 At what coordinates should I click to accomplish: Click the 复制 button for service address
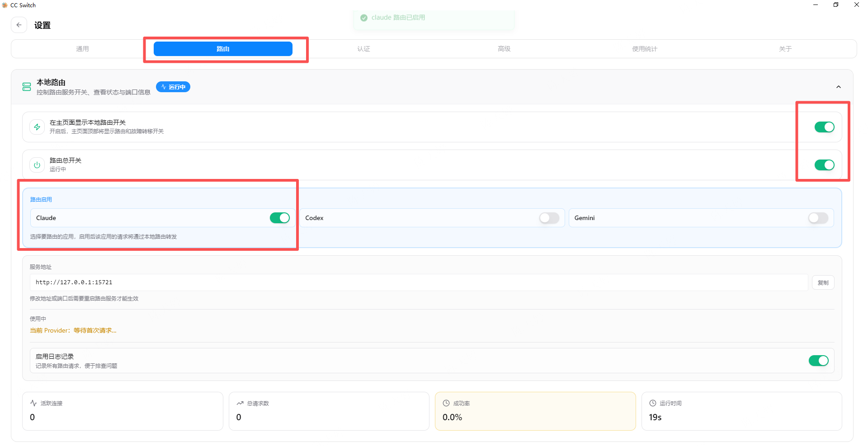pos(823,282)
